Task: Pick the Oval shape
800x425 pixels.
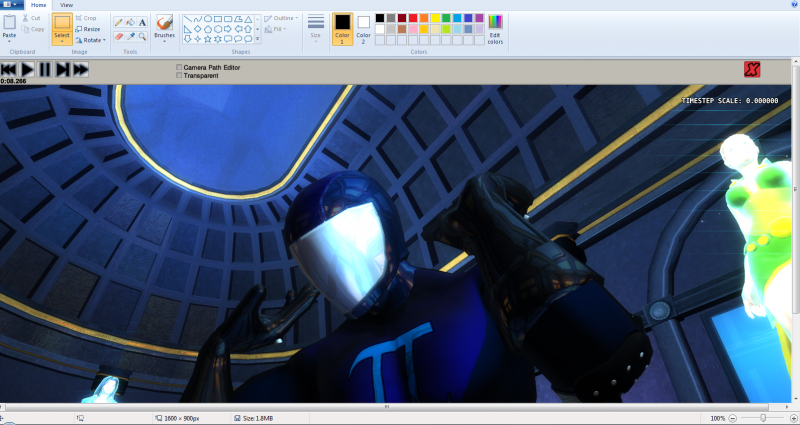Action: (x=208, y=19)
